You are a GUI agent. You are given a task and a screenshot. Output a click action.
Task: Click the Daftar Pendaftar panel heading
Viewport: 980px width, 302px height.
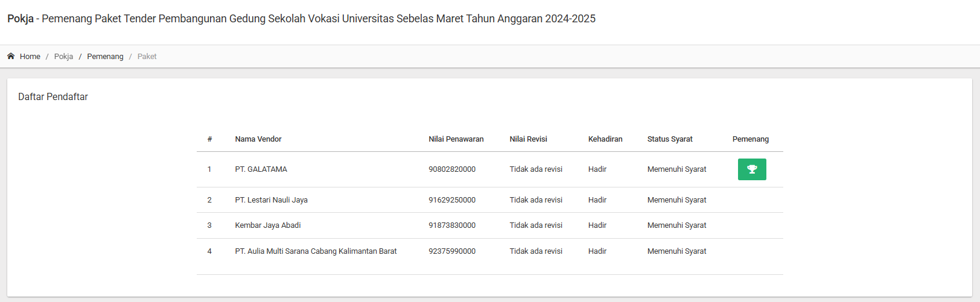pos(53,97)
